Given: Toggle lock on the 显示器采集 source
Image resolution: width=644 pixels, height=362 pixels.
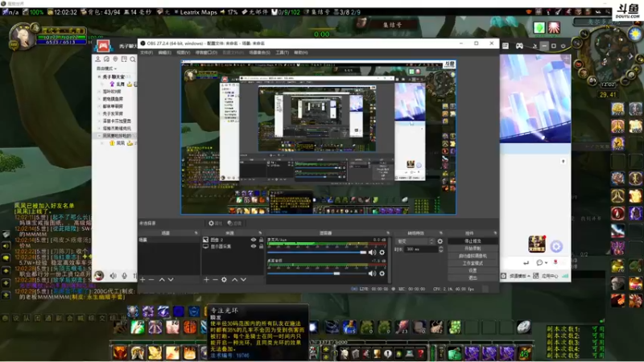Looking at the screenshot, I should [x=261, y=246].
